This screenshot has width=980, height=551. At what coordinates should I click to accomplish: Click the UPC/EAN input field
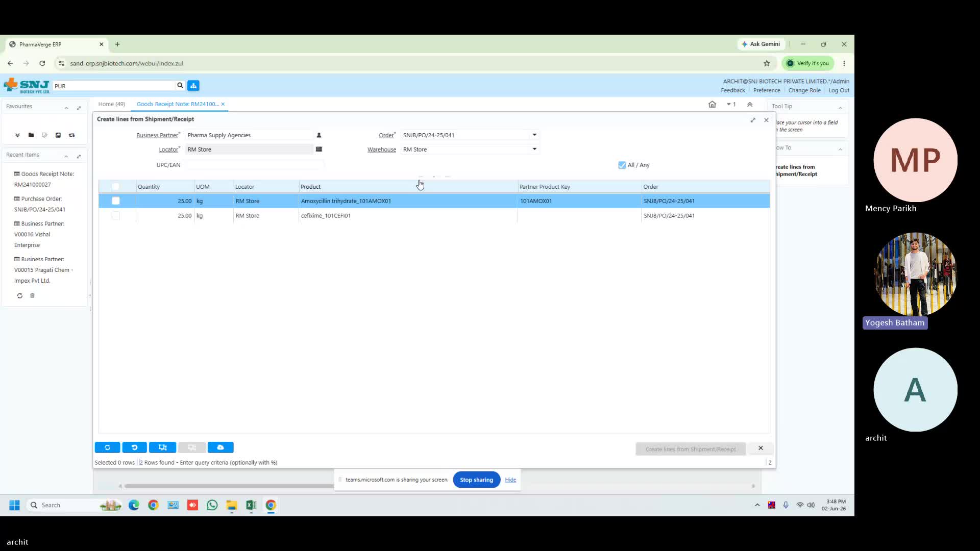255,165
